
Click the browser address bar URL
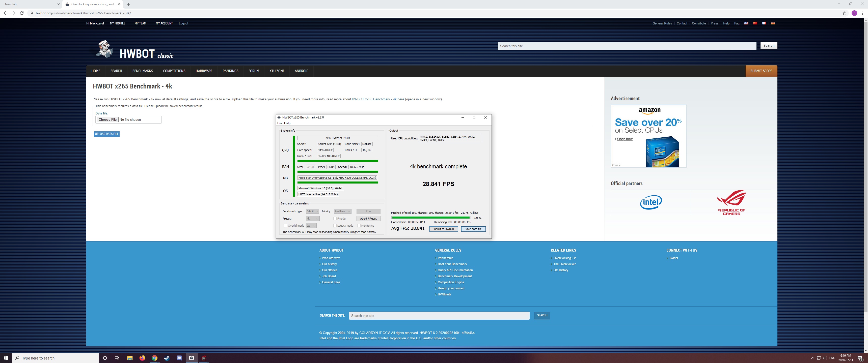point(83,13)
